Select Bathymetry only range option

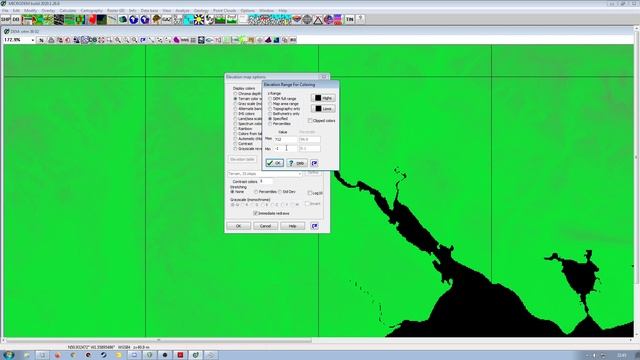point(270,113)
